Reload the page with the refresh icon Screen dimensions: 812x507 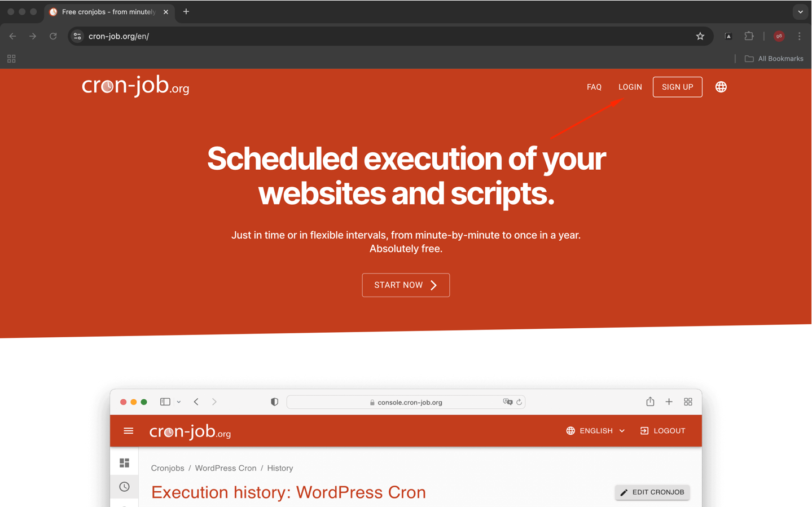(53, 36)
